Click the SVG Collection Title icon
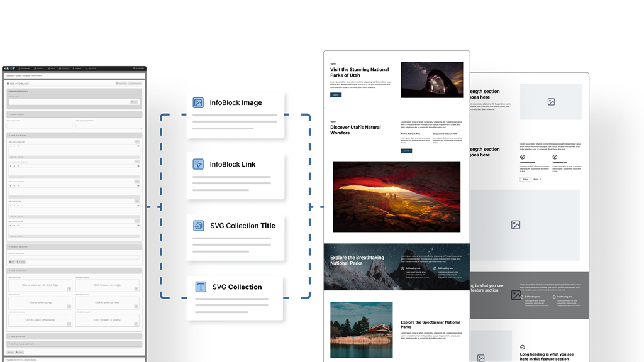The height and width of the screenshot is (362, 644). tap(198, 226)
